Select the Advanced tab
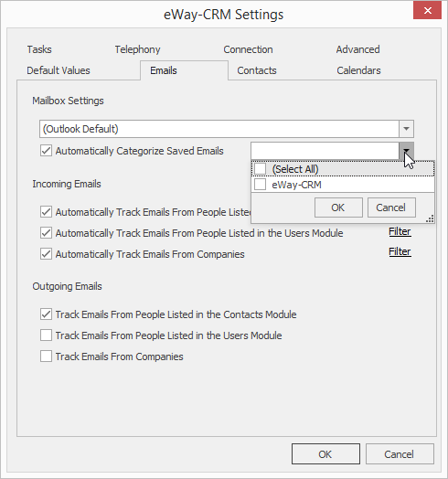Screen dimensions: 448x479 point(357,49)
